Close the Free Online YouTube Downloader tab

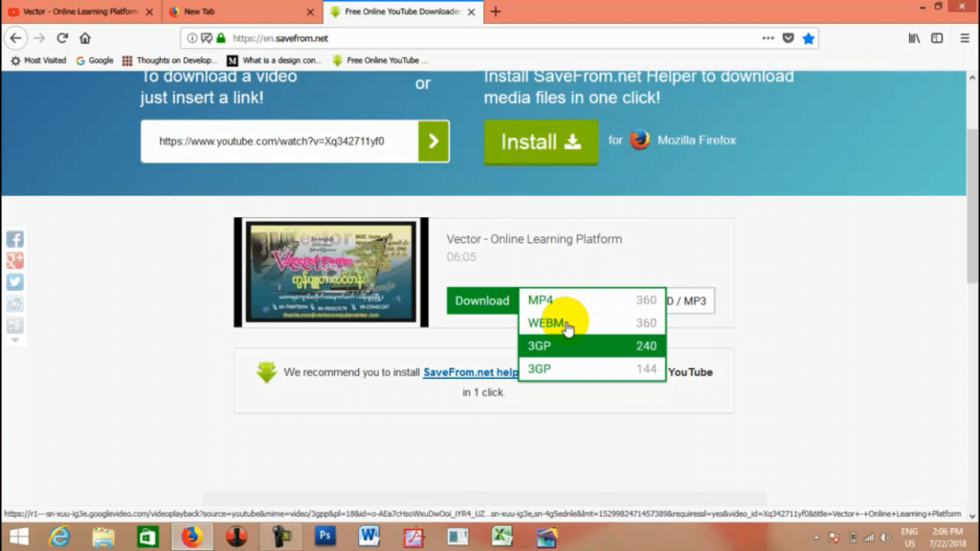click(x=471, y=11)
